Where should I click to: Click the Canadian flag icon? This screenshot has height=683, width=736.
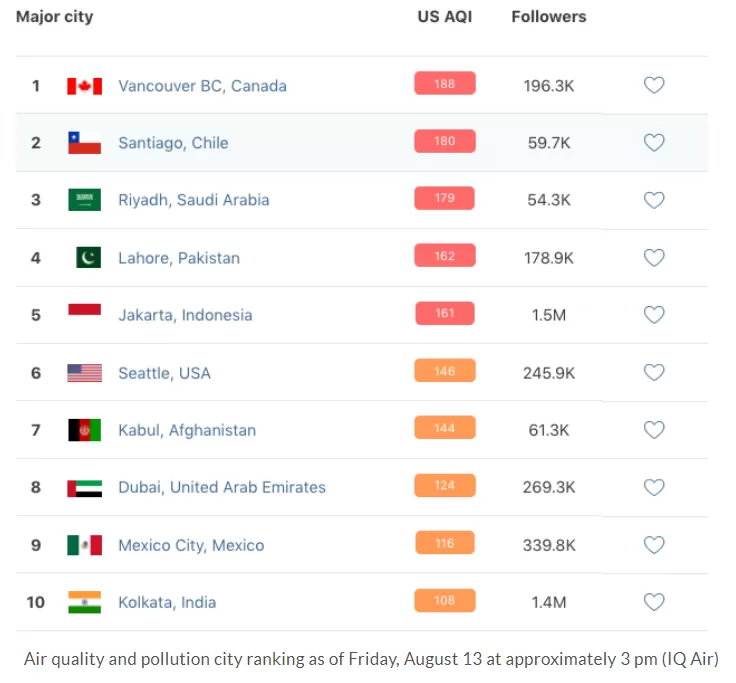click(84, 86)
